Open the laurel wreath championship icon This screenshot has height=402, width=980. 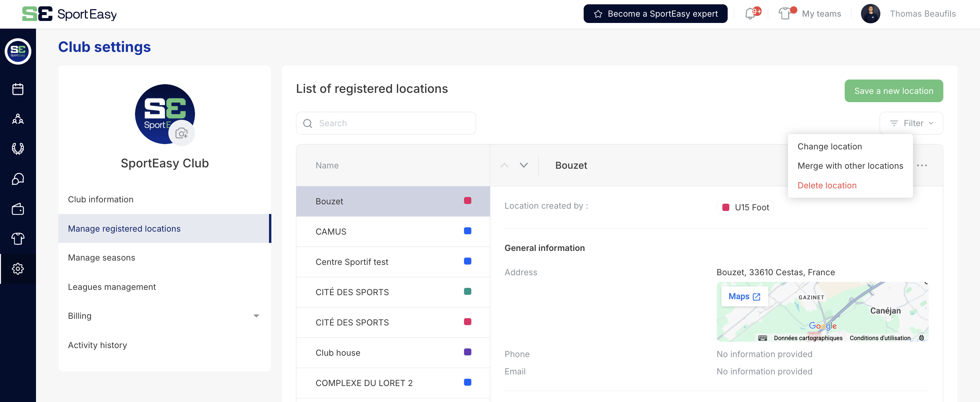18,148
